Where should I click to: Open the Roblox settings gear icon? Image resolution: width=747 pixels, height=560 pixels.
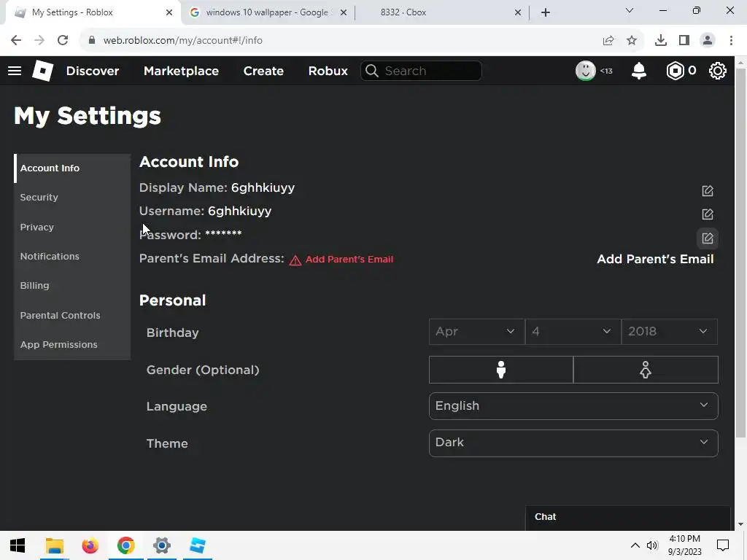[718, 71]
